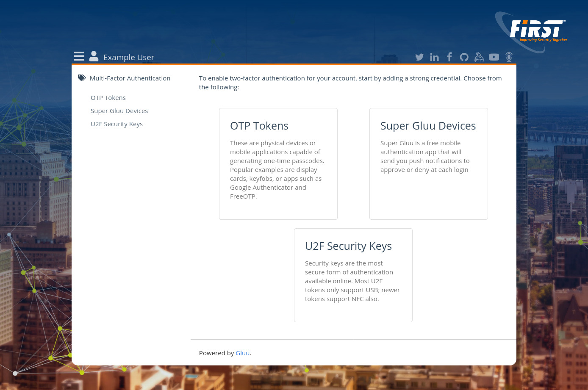Image resolution: width=588 pixels, height=390 pixels.
Task: Select Super Gluu Devices in the sidebar
Action: (x=119, y=111)
